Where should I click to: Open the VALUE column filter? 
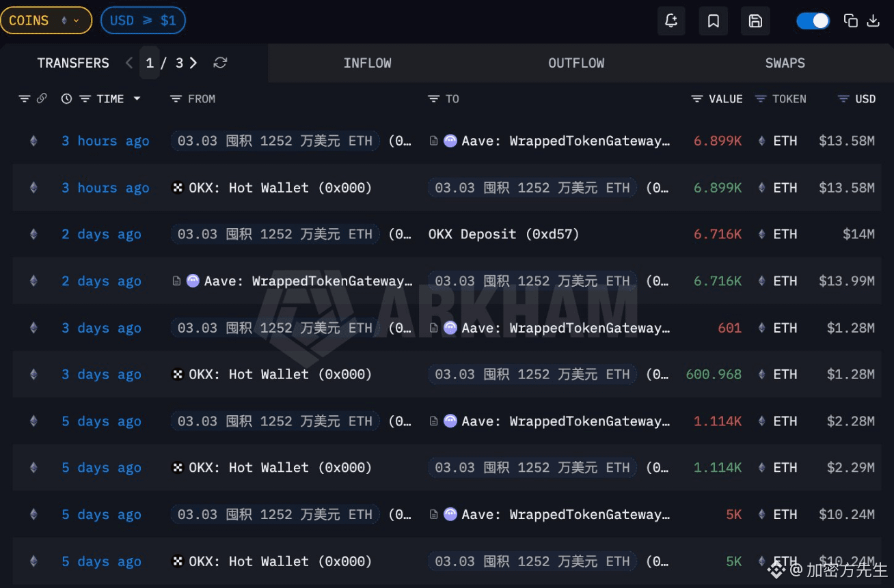pyautogui.click(x=697, y=99)
